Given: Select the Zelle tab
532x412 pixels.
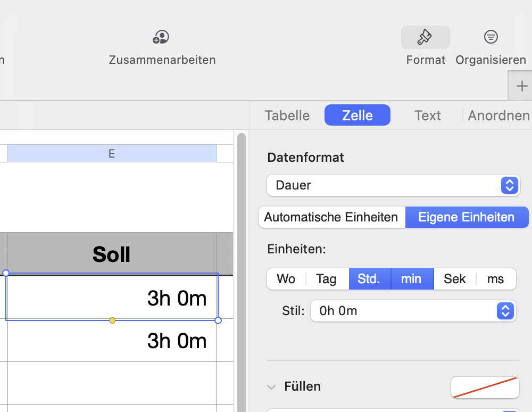Looking at the screenshot, I should point(358,116).
